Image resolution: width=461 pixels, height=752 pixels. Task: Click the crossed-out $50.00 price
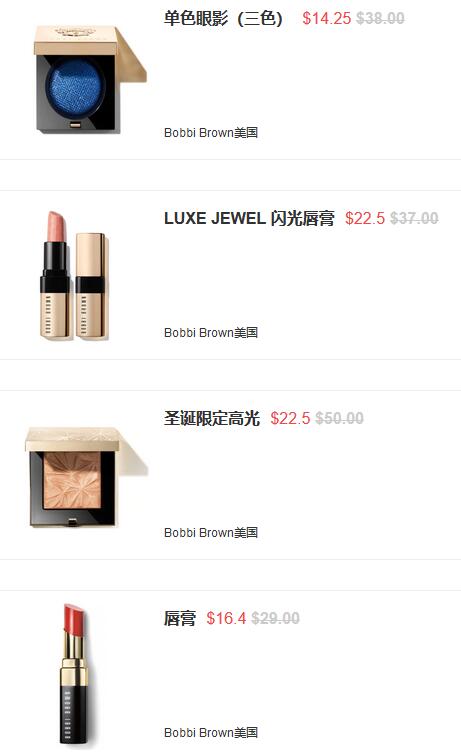(340, 418)
